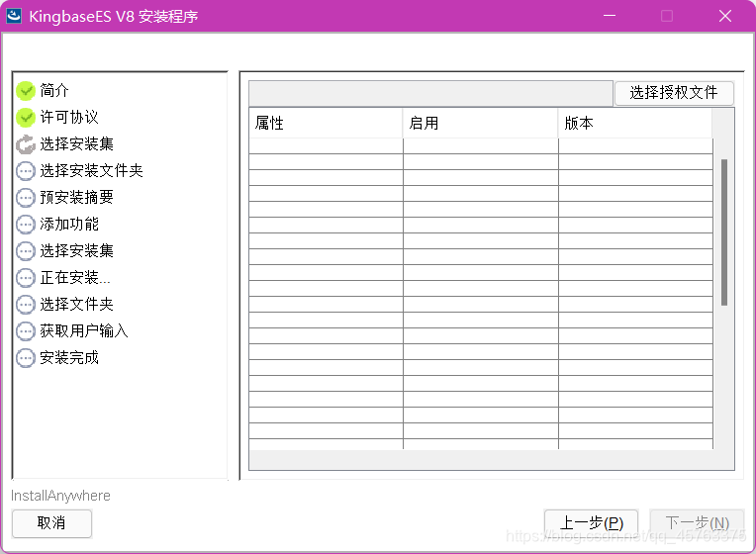Click the KingbaseES app icon in title bar

point(14,16)
